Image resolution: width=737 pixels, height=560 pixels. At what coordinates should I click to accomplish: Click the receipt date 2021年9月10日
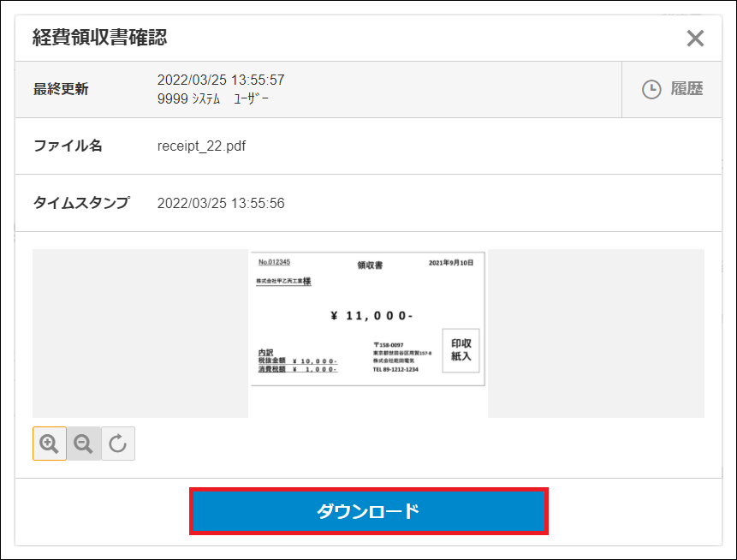point(450,263)
